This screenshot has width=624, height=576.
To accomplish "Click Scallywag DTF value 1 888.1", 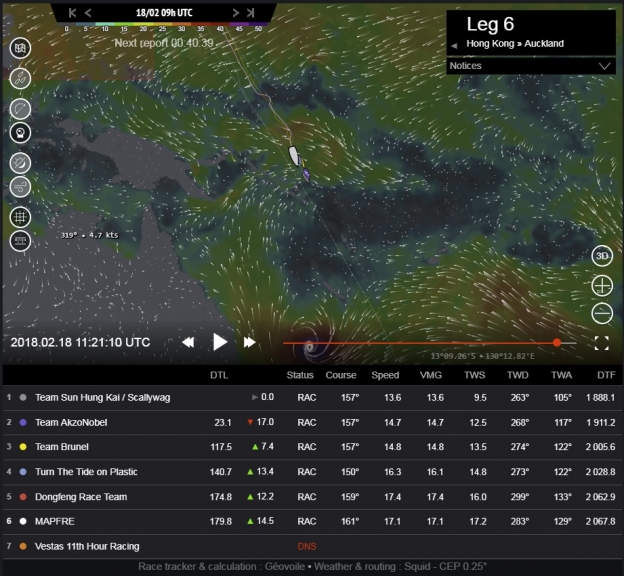I will pos(600,397).
